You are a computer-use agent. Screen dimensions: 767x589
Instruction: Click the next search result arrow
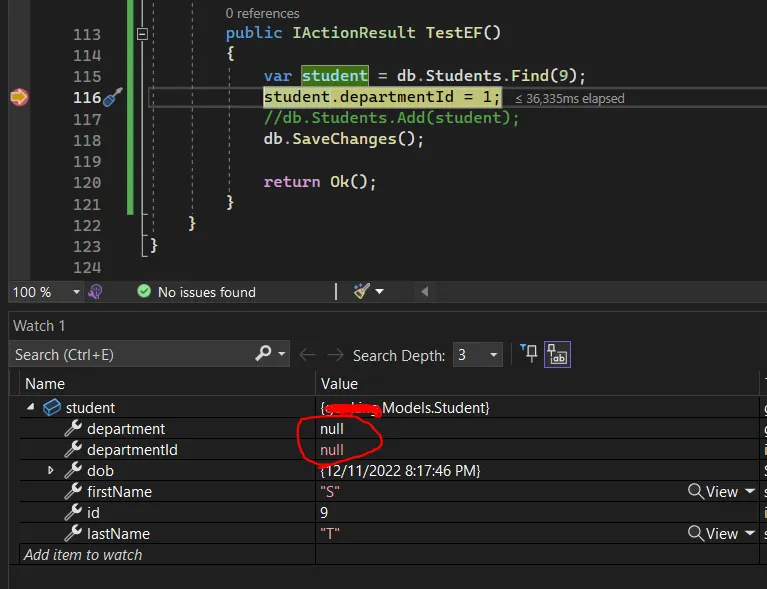[335, 355]
